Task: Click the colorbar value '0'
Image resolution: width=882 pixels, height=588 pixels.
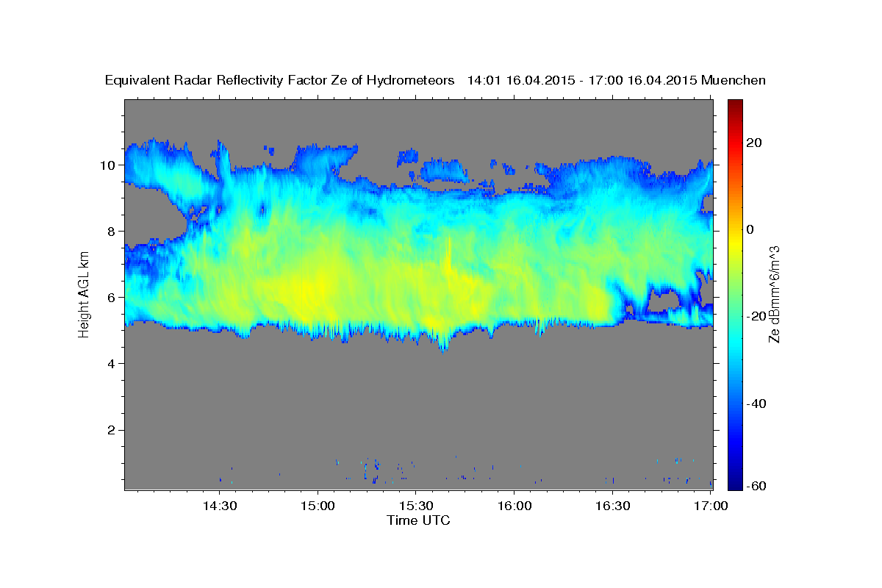Action: (750, 229)
